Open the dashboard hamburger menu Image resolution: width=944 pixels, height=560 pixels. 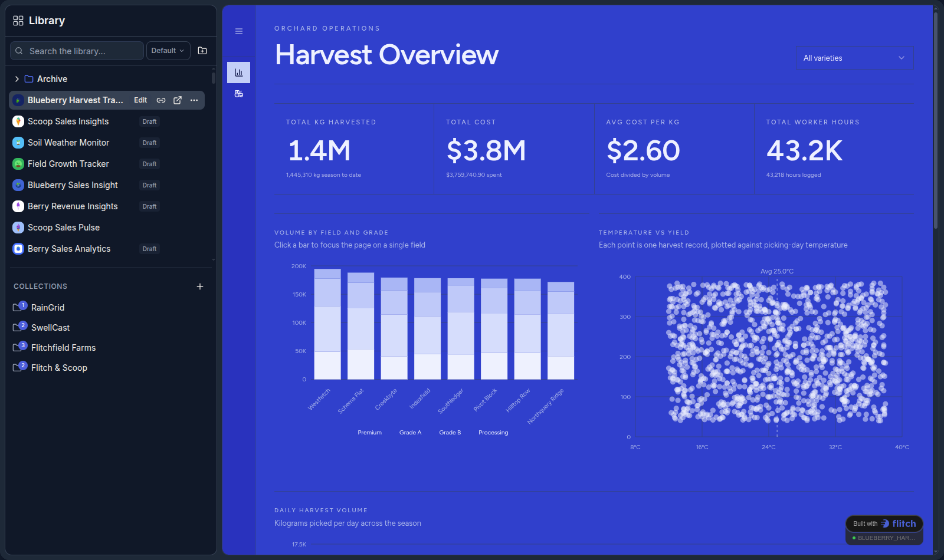pyautogui.click(x=239, y=31)
